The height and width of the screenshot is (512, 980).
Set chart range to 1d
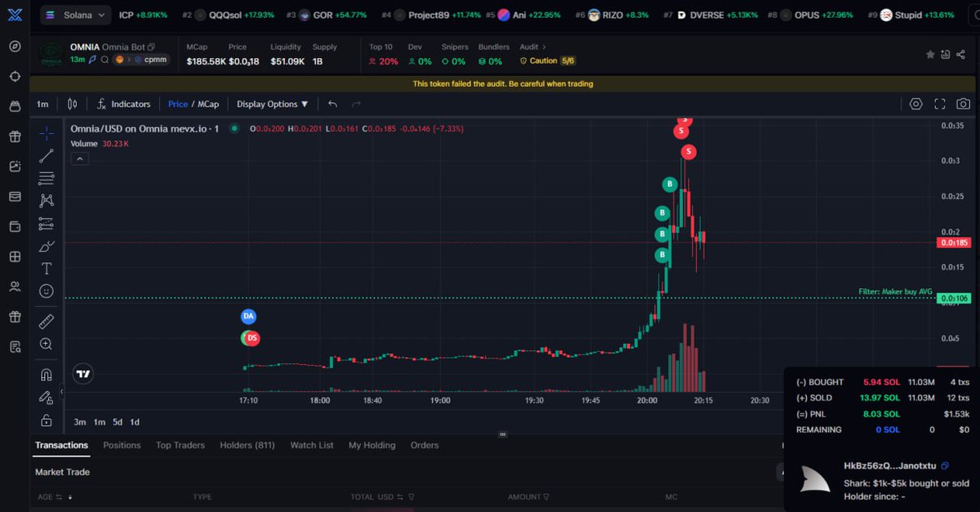pos(135,422)
